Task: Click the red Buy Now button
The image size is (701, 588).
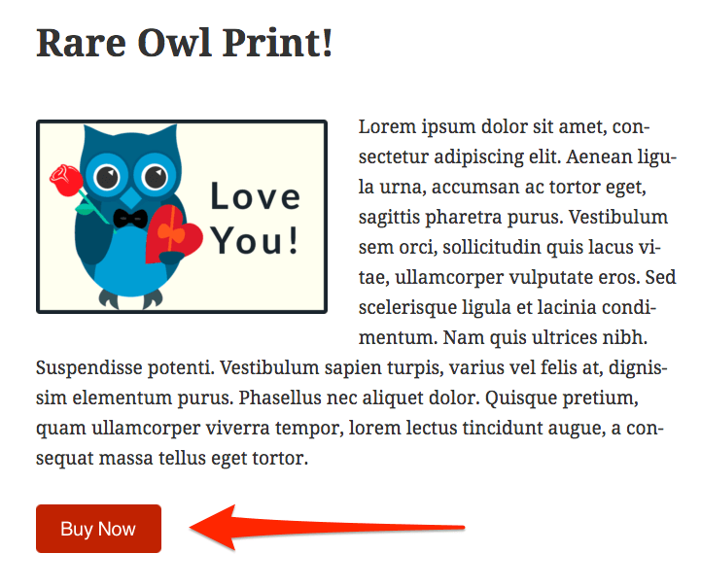Action: click(98, 529)
